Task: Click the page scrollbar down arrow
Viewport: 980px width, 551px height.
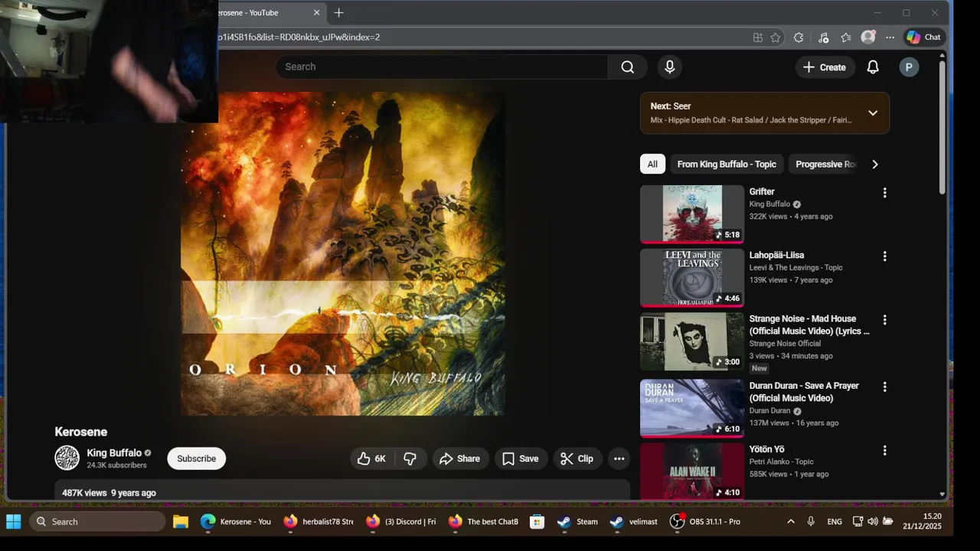Action: tap(942, 494)
